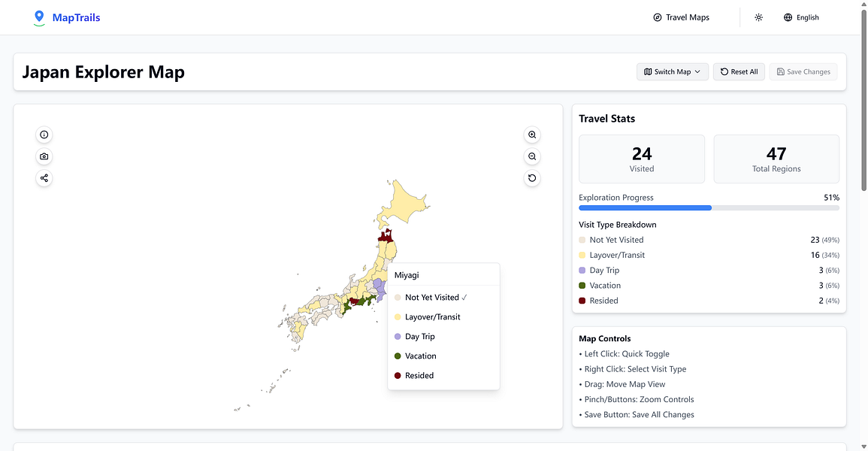Click the map info icon
The image size is (868, 451).
coord(44,135)
